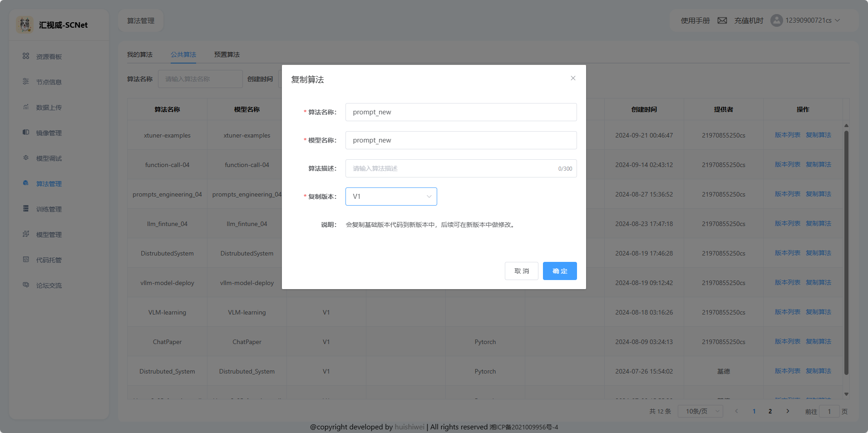The width and height of the screenshot is (868, 433).
Task: Switch to the 我的算法 tab
Action: pos(140,54)
